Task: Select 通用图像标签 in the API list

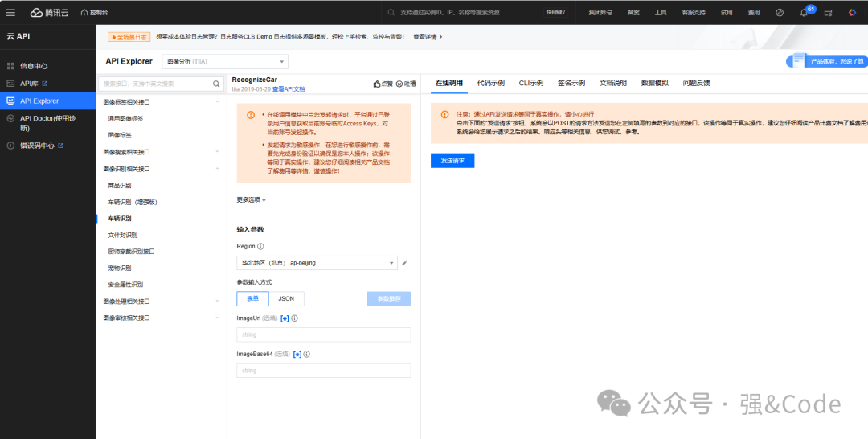Action: click(125, 118)
